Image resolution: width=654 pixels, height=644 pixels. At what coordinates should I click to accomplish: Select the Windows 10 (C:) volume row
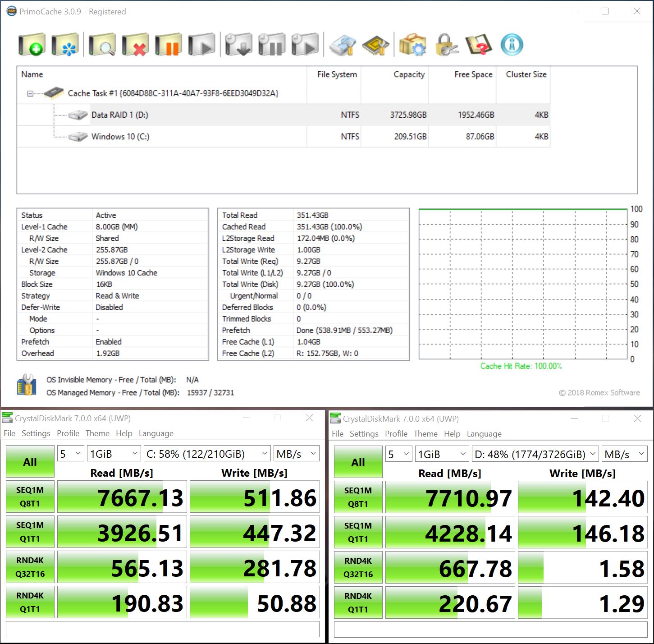point(283,137)
